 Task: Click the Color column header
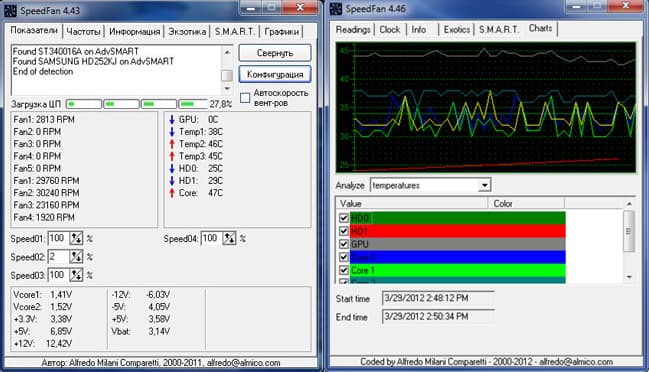point(526,204)
